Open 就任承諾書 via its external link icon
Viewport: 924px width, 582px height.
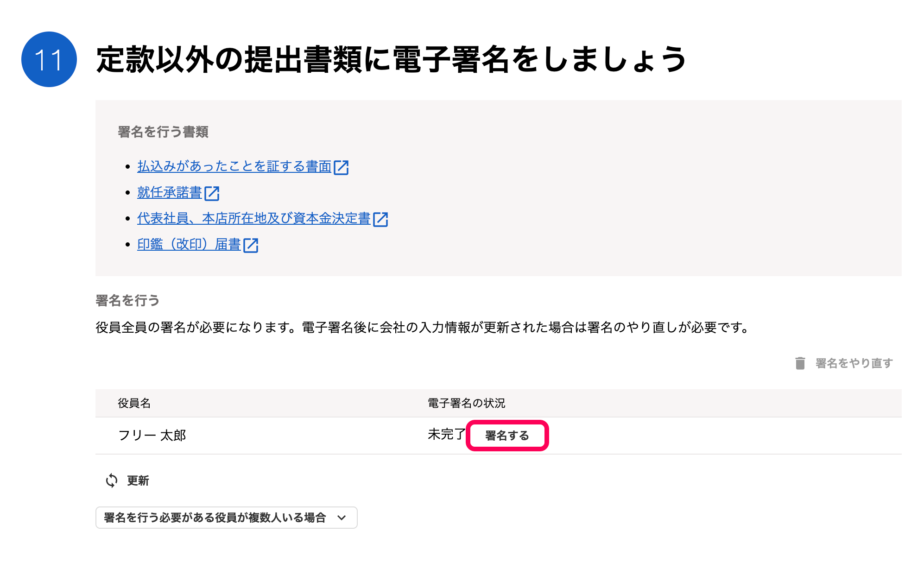(213, 193)
